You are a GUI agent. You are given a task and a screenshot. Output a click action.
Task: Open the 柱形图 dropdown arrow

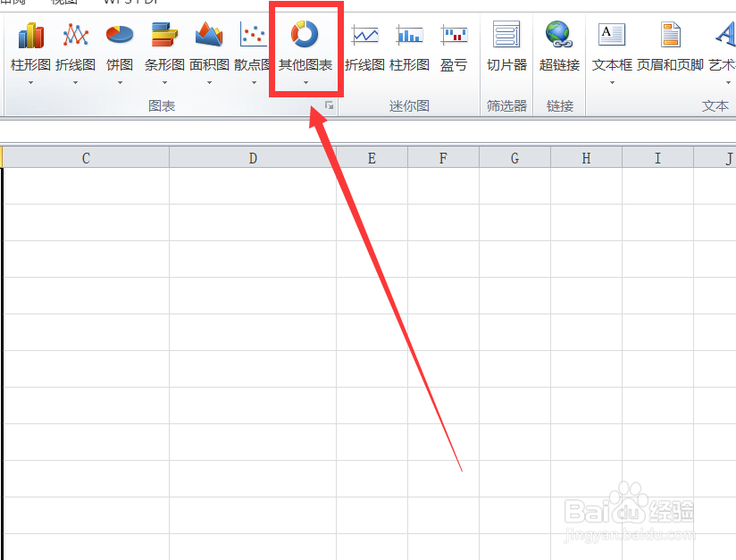click(32, 80)
